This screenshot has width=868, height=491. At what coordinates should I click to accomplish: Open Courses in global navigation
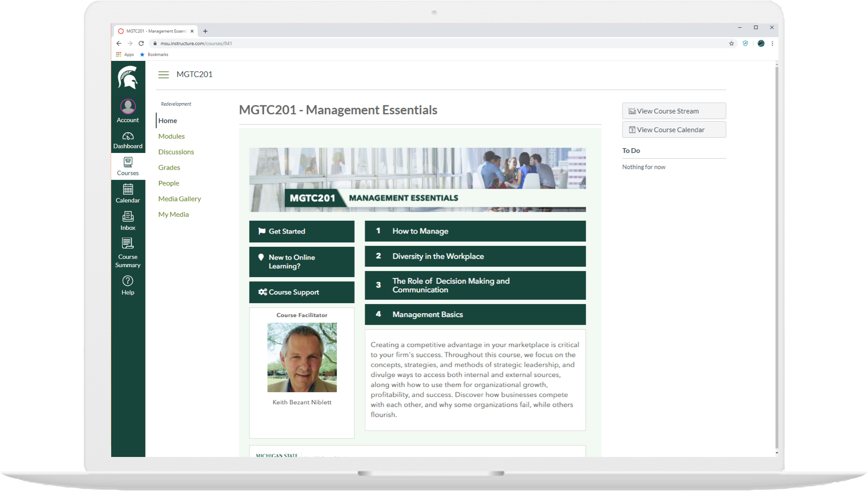click(x=127, y=166)
